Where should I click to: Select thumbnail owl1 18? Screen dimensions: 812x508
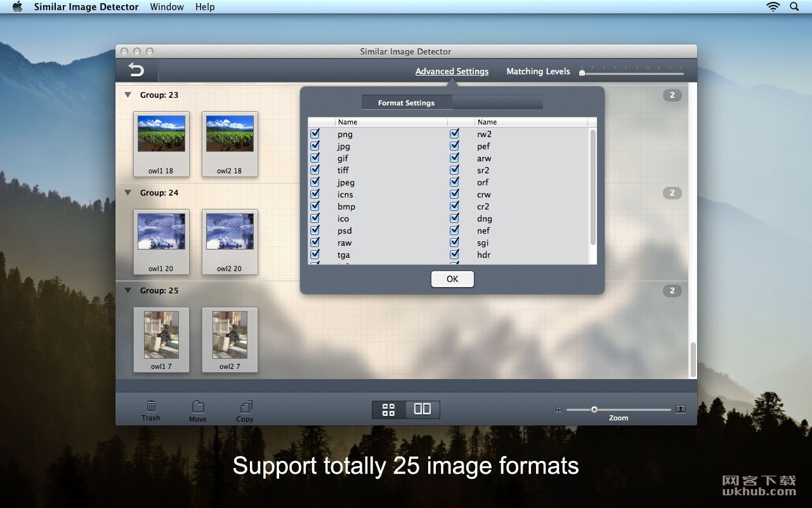point(161,144)
